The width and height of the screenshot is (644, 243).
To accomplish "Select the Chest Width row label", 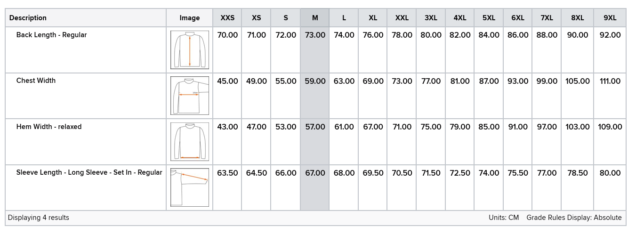I will click(36, 81).
